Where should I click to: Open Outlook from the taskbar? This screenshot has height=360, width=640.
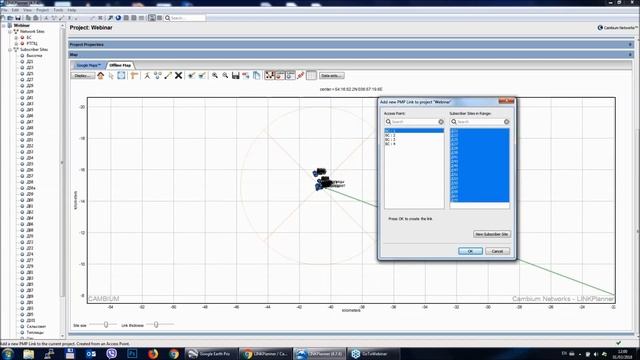pos(91,353)
